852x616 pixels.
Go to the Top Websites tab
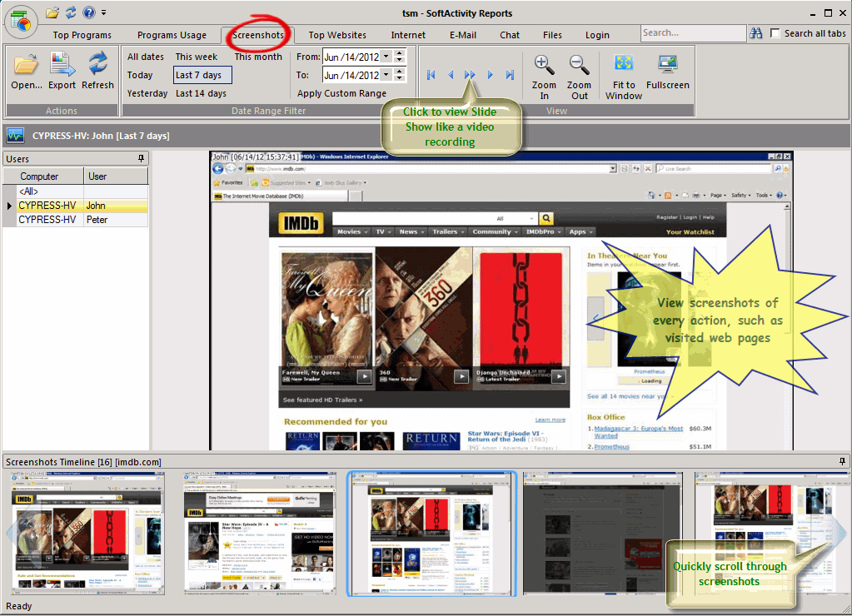(x=337, y=35)
